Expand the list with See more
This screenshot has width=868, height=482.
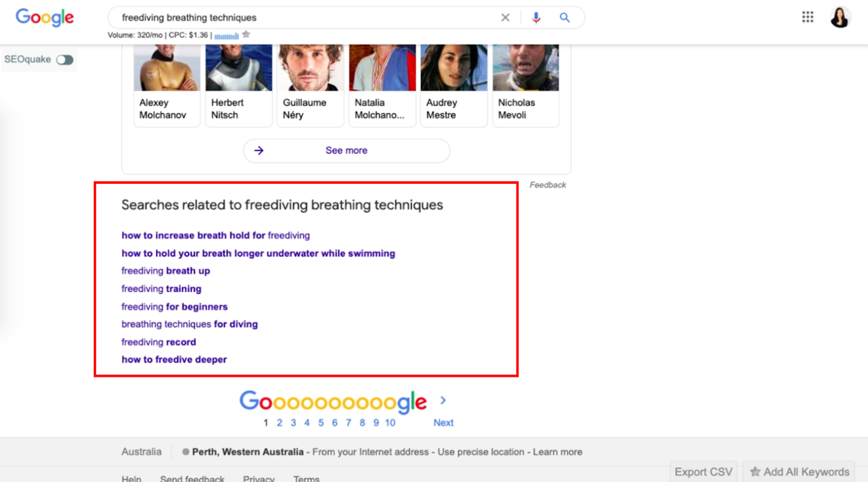(x=347, y=151)
